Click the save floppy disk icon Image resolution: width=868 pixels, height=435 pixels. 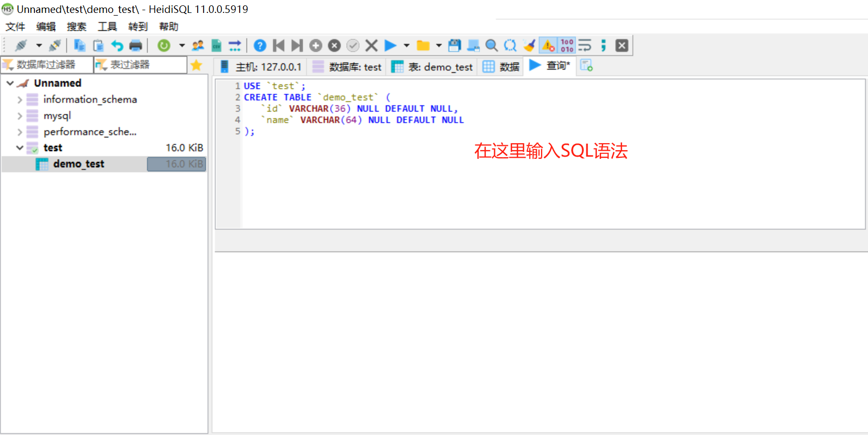point(454,46)
